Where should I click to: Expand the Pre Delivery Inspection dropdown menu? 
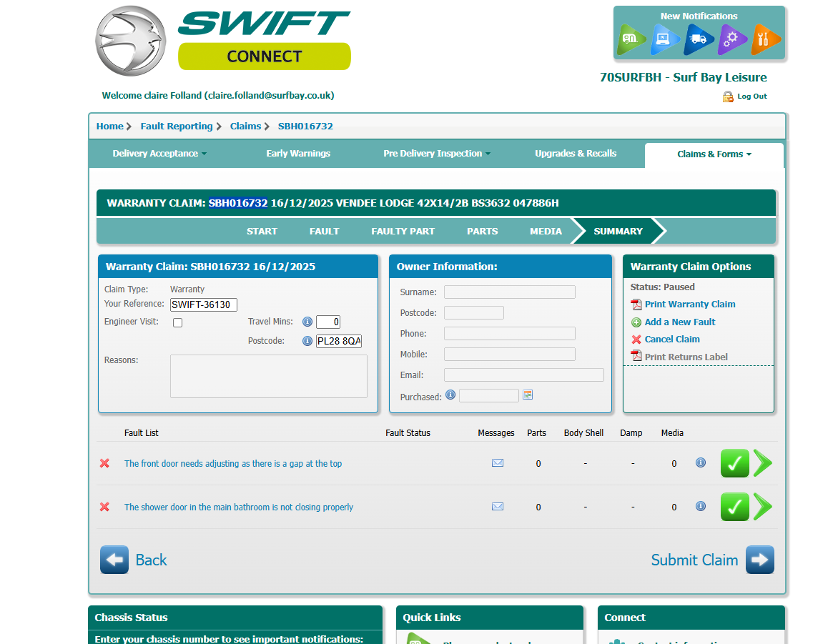tap(437, 154)
